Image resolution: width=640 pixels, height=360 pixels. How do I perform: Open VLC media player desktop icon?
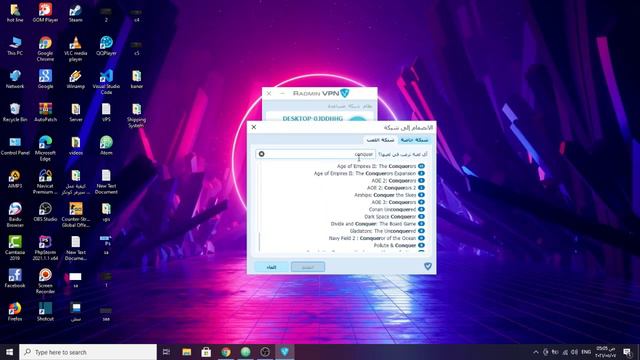(76, 49)
